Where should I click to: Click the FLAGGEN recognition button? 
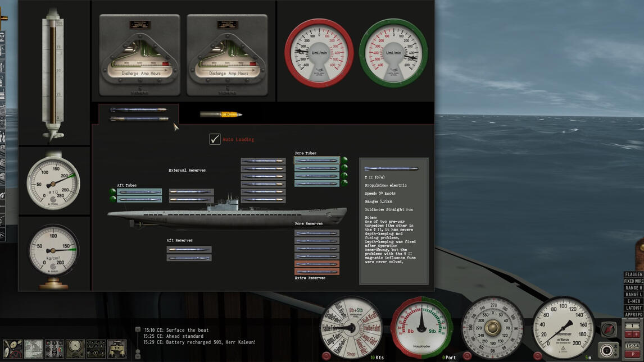click(634, 274)
